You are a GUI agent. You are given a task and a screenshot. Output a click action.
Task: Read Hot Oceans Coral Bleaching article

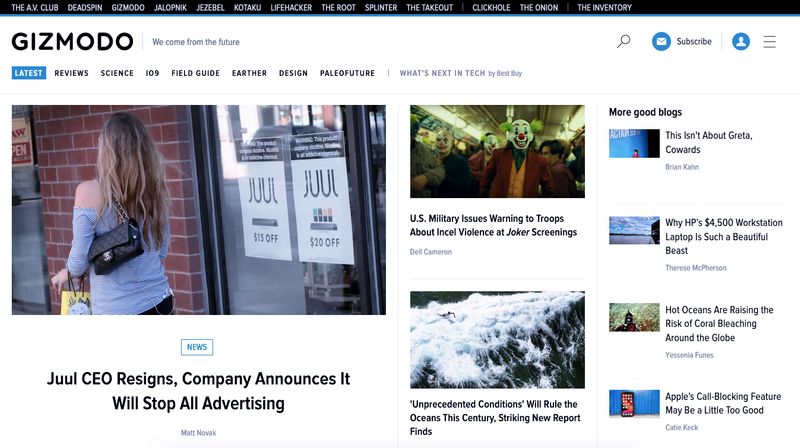[x=719, y=323]
